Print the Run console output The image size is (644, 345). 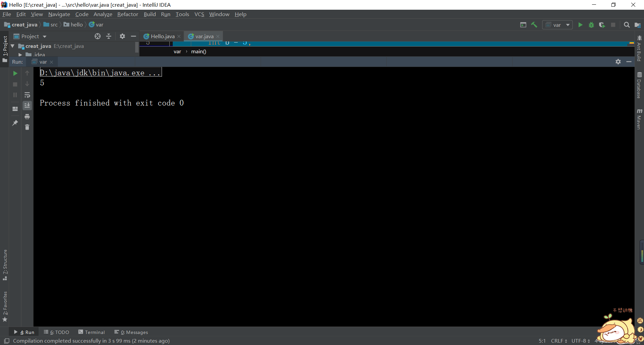pos(27,117)
